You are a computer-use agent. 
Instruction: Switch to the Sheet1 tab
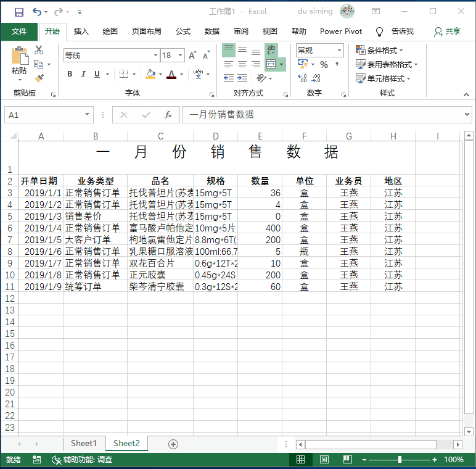click(x=83, y=444)
